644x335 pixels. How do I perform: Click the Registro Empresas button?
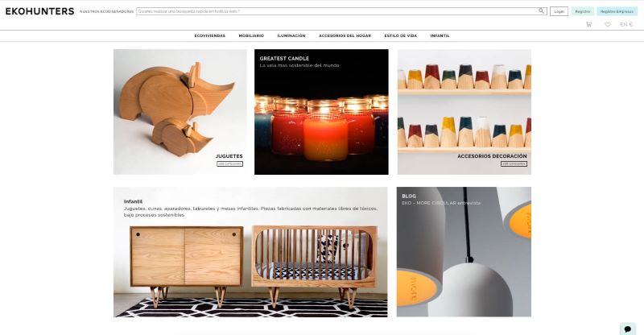pos(617,11)
